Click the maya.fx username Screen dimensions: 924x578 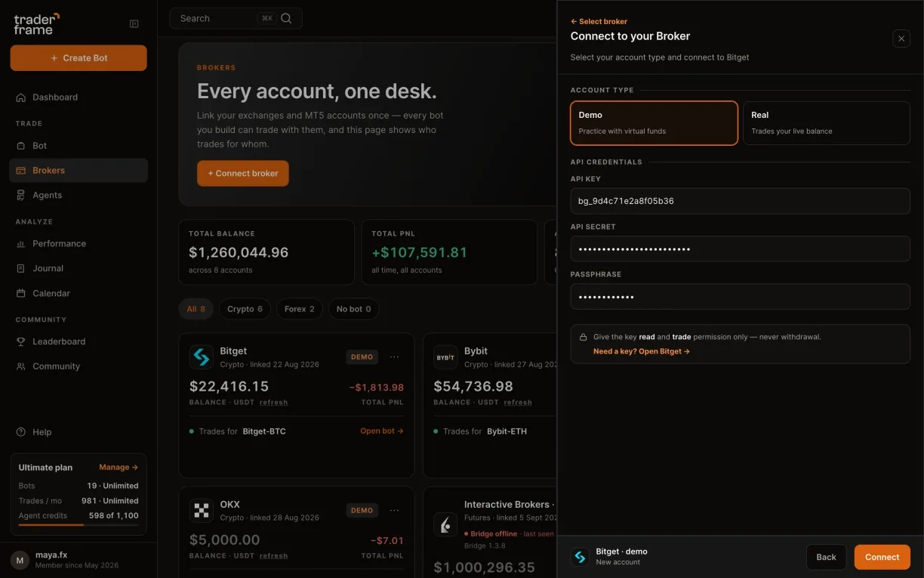[51, 555]
